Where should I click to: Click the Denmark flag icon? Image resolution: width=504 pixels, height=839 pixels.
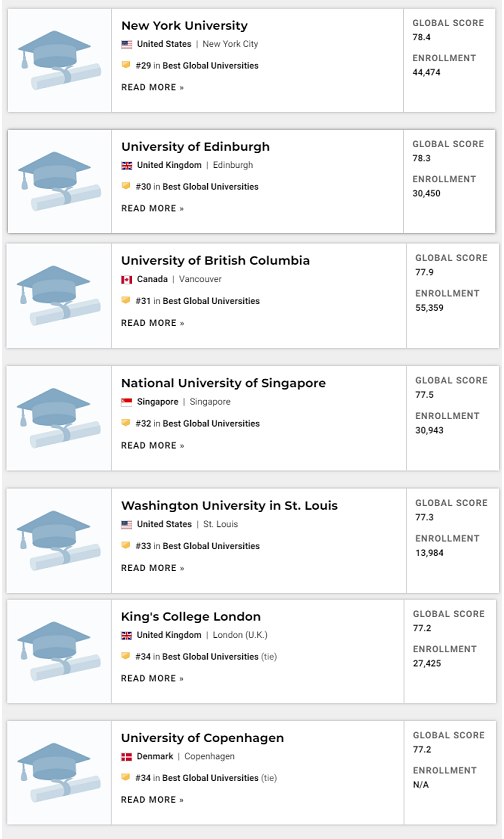pos(126,757)
